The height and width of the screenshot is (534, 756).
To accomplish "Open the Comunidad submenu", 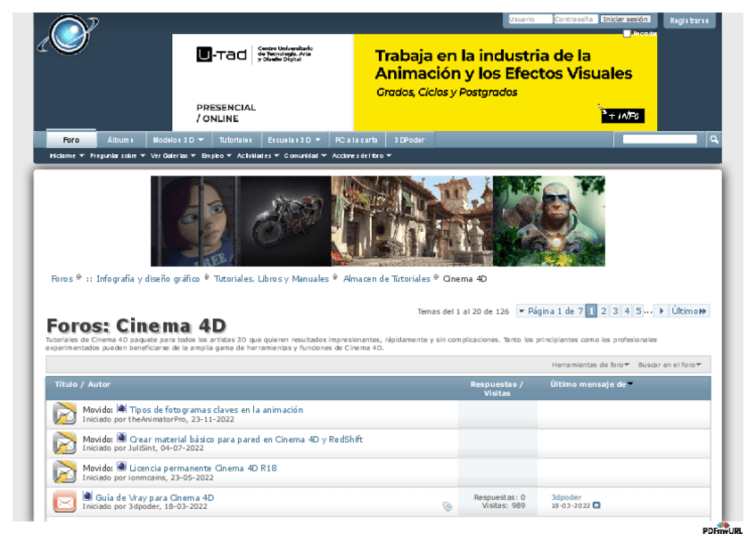I will tap(305, 156).
